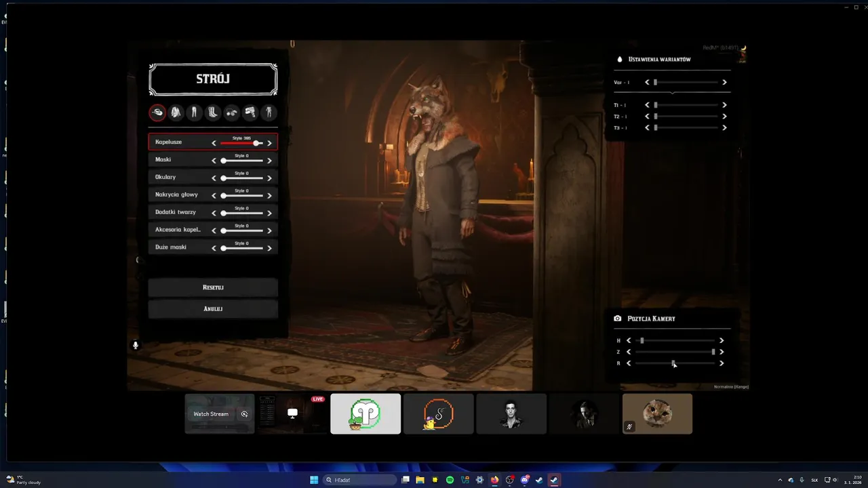Decrease T1 - 1 tint left arrow
Screen dimensions: 868x488
[647, 105]
